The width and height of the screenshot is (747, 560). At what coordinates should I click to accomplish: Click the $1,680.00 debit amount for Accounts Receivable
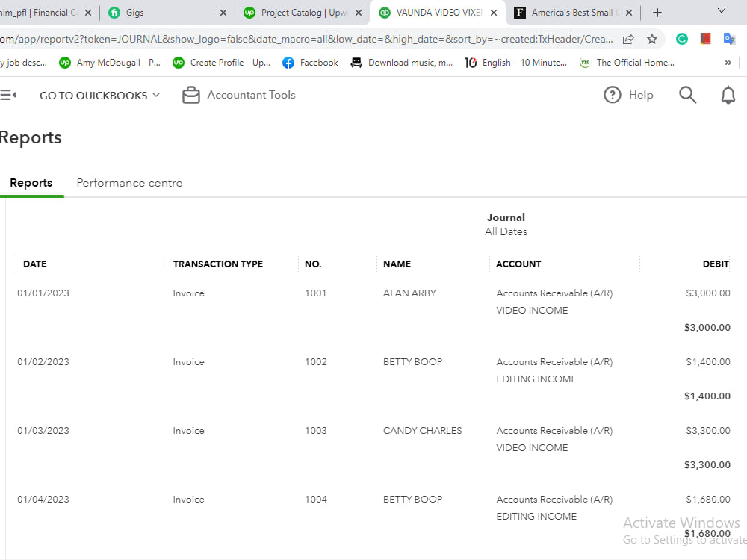[708, 499]
